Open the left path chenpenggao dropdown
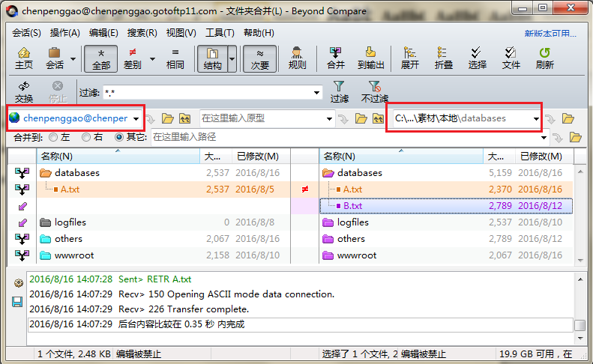Image resolution: width=593 pixels, height=364 pixels. [x=136, y=118]
